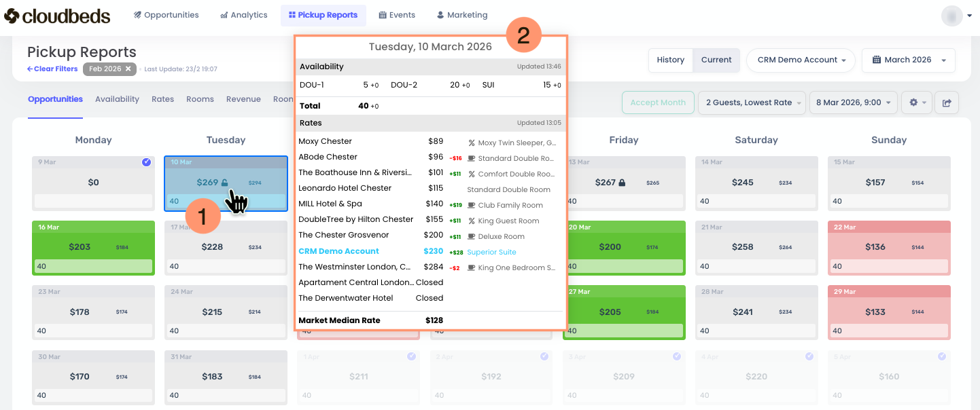Select the 22 Mar $136 day cell
This screenshot has height=410, width=980.
point(888,247)
